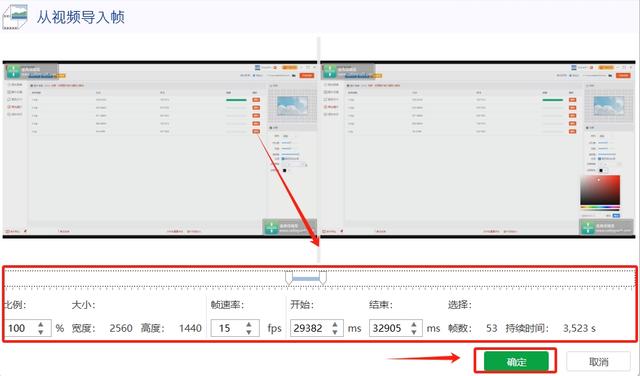The width and height of the screenshot is (640, 376).
Task: Click the 取消 cancel button
Action: click(x=598, y=361)
